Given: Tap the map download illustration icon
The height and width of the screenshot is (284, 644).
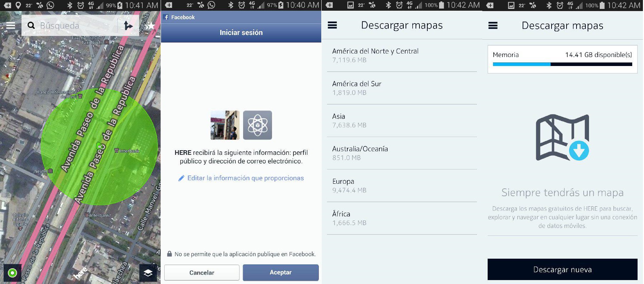Looking at the screenshot, I should click(x=563, y=137).
